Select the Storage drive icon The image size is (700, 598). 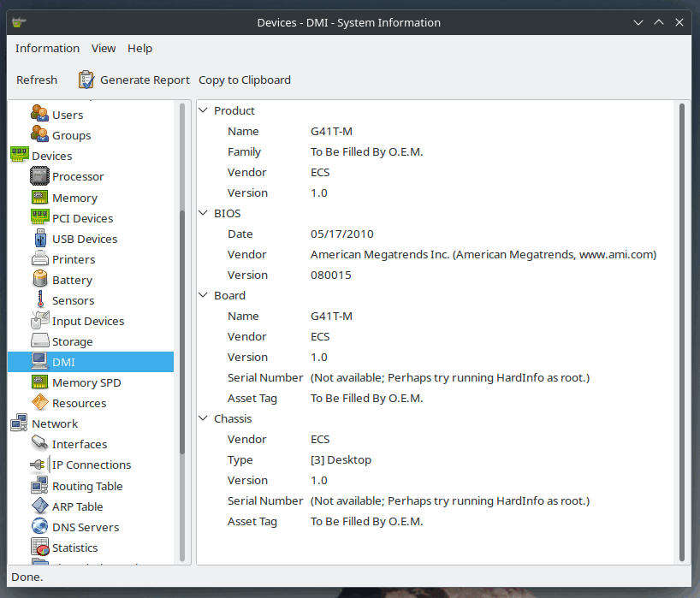click(x=39, y=341)
